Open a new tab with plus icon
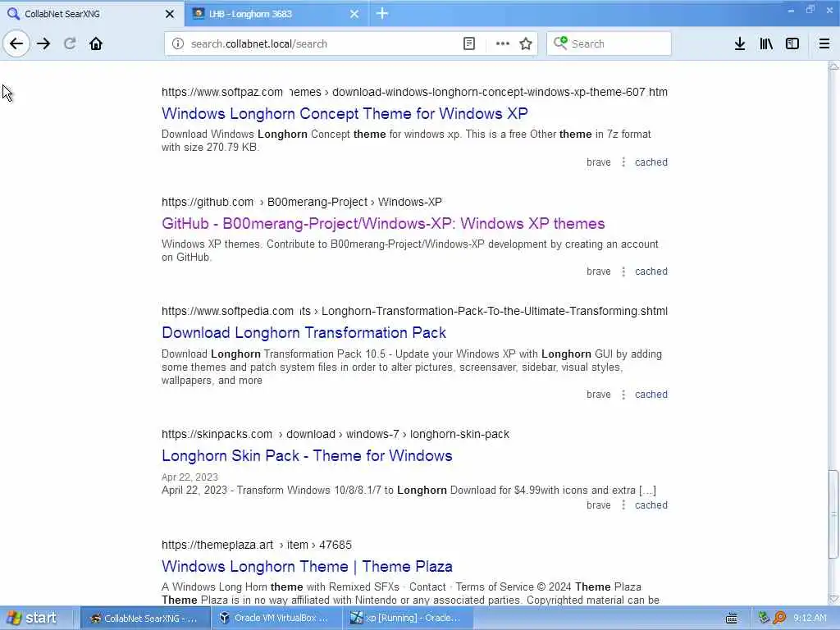The height and width of the screenshot is (630, 840). click(382, 13)
